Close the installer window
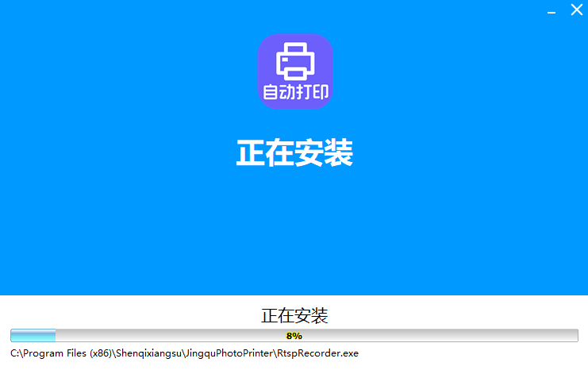 (576, 10)
